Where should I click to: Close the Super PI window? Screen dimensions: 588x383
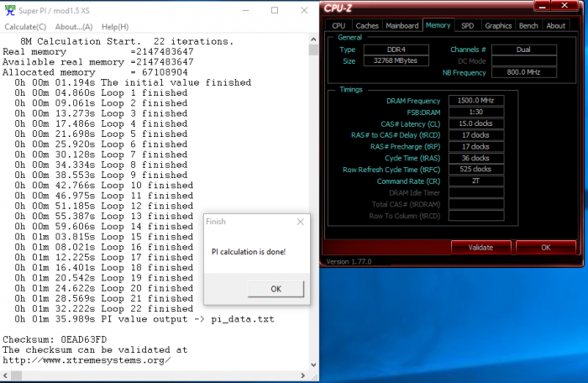point(304,11)
